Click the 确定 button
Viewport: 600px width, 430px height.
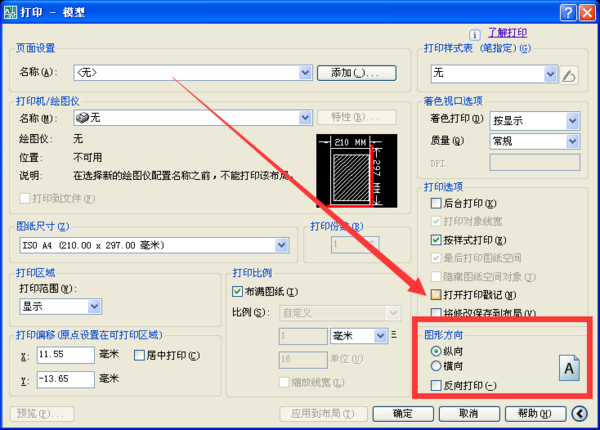[403, 414]
